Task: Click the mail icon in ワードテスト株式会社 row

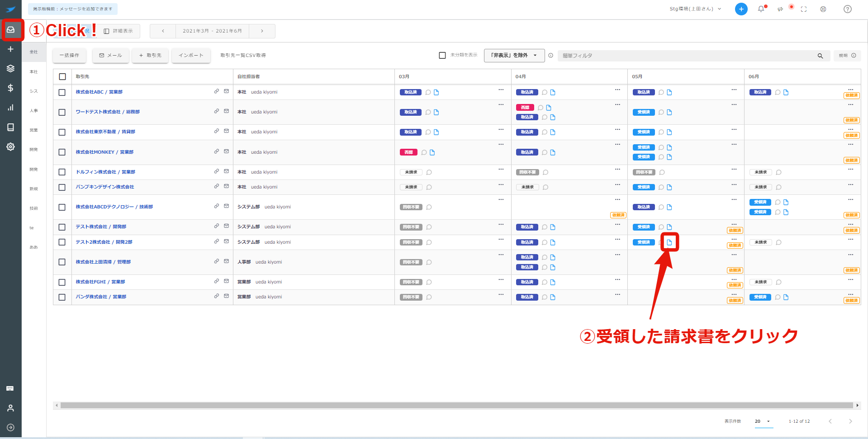Action: coord(227,111)
